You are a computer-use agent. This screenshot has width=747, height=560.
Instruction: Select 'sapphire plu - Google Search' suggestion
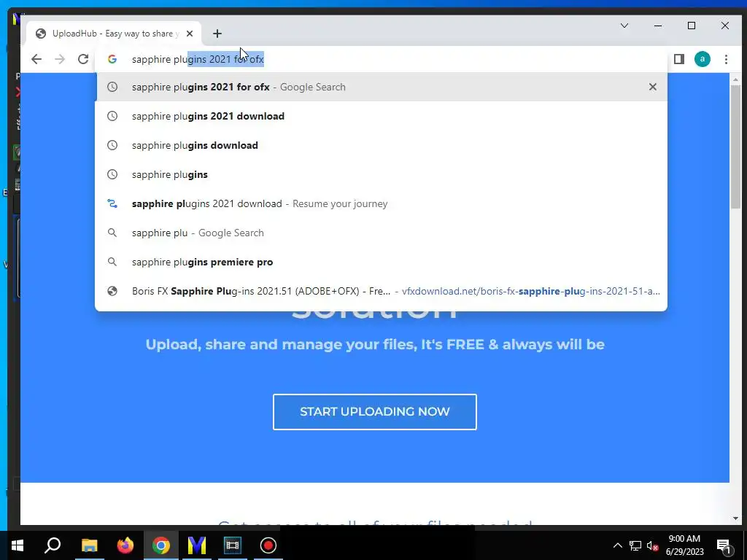coord(381,233)
